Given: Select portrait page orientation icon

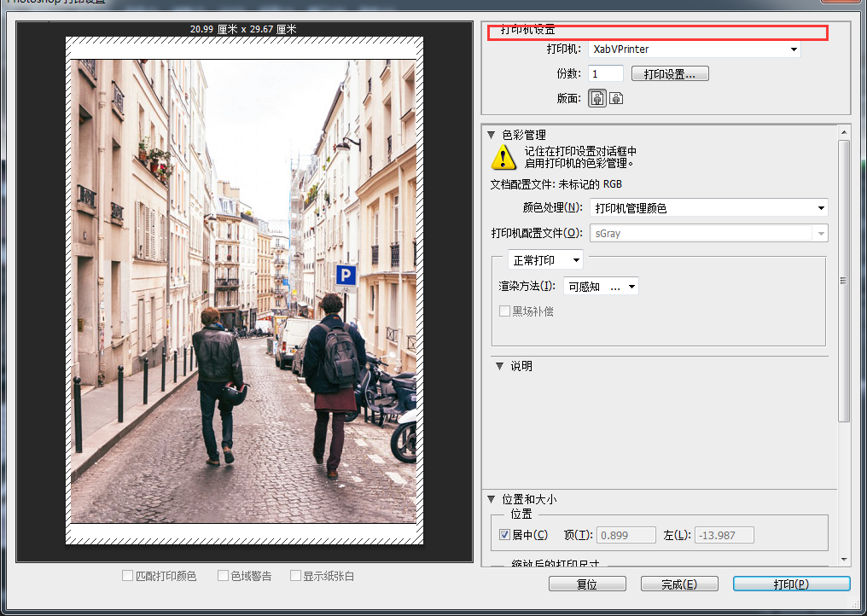Looking at the screenshot, I should [x=597, y=98].
